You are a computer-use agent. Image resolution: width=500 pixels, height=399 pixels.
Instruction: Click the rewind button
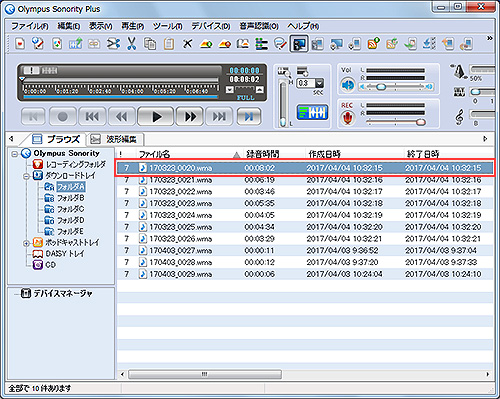point(122,116)
